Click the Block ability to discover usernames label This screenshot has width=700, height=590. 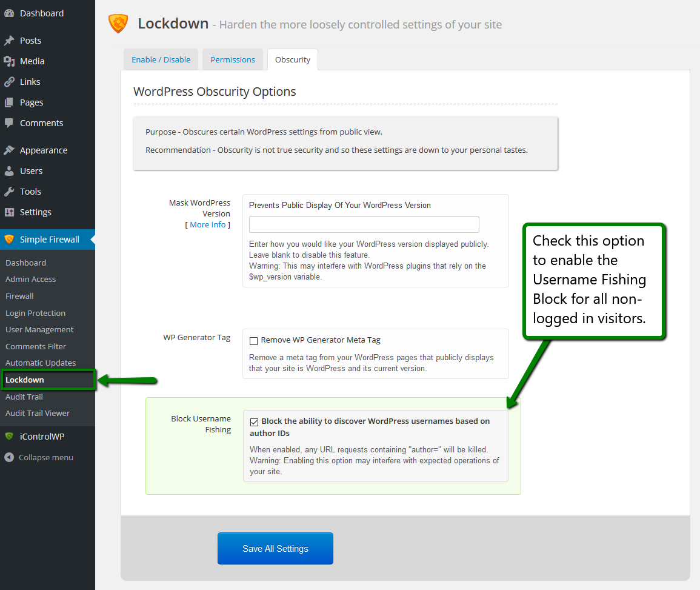[x=370, y=427]
